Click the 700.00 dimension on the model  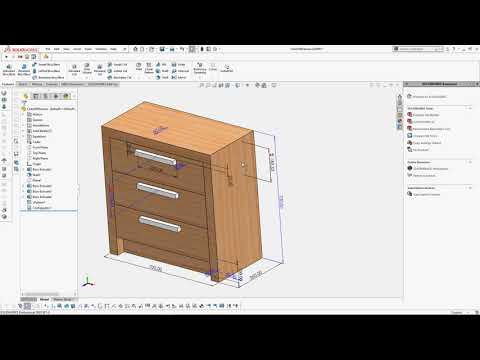tap(155, 267)
